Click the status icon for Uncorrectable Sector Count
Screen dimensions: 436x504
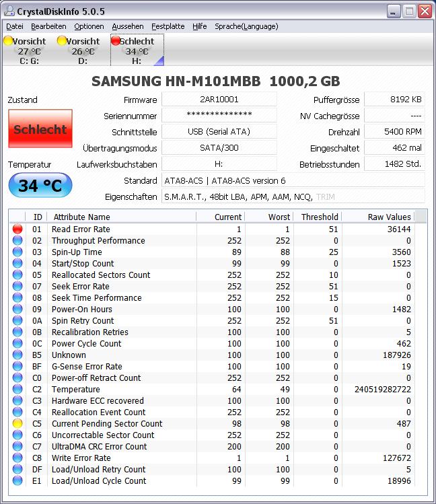[x=17, y=435]
